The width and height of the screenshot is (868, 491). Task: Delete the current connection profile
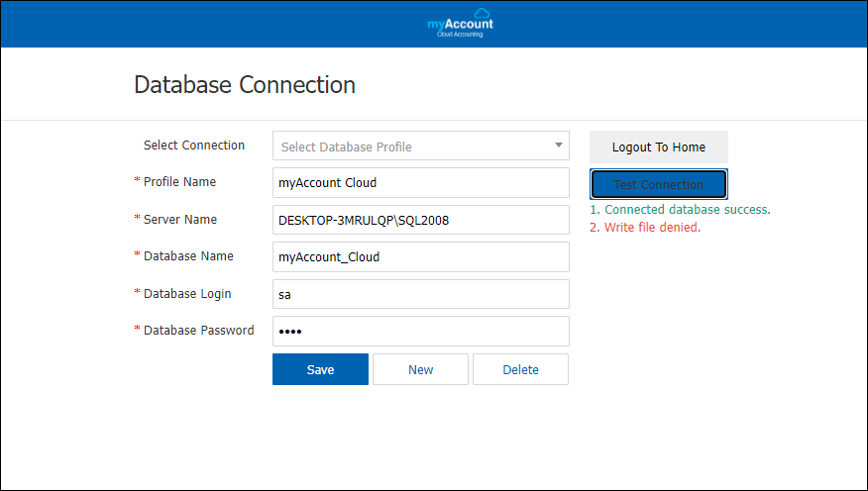coord(520,369)
